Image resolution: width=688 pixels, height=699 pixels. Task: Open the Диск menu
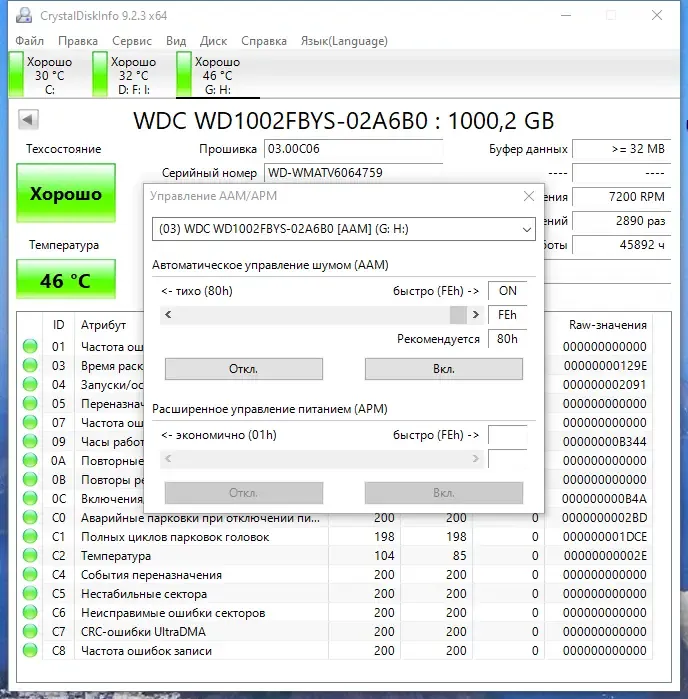click(x=214, y=41)
